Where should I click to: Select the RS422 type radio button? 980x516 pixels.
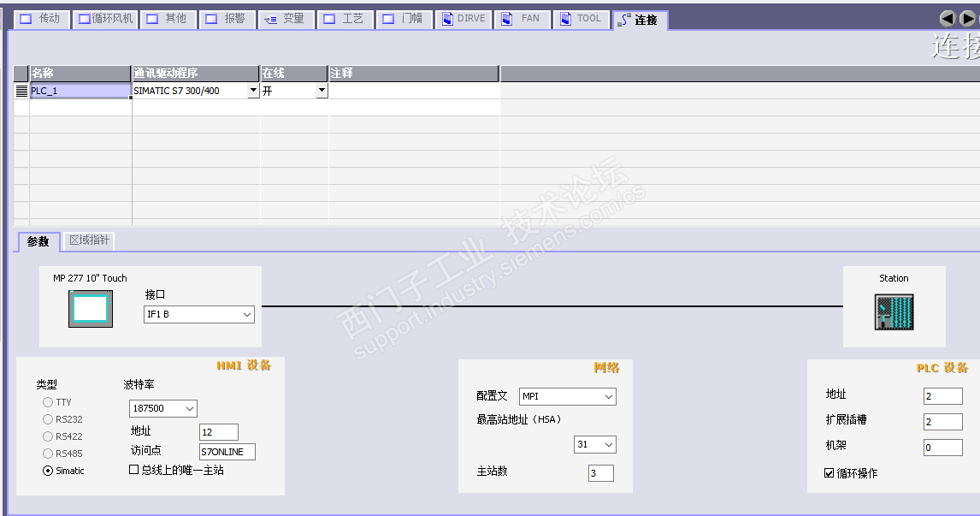pos(48,436)
